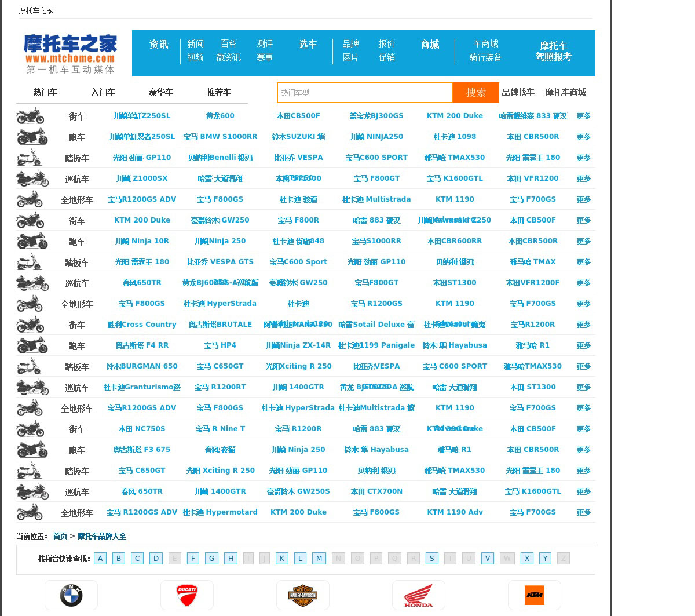The image size is (695, 616).
Task: Click the first 街车 motorcycle thumbnail
Action: (x=31, y=116)
